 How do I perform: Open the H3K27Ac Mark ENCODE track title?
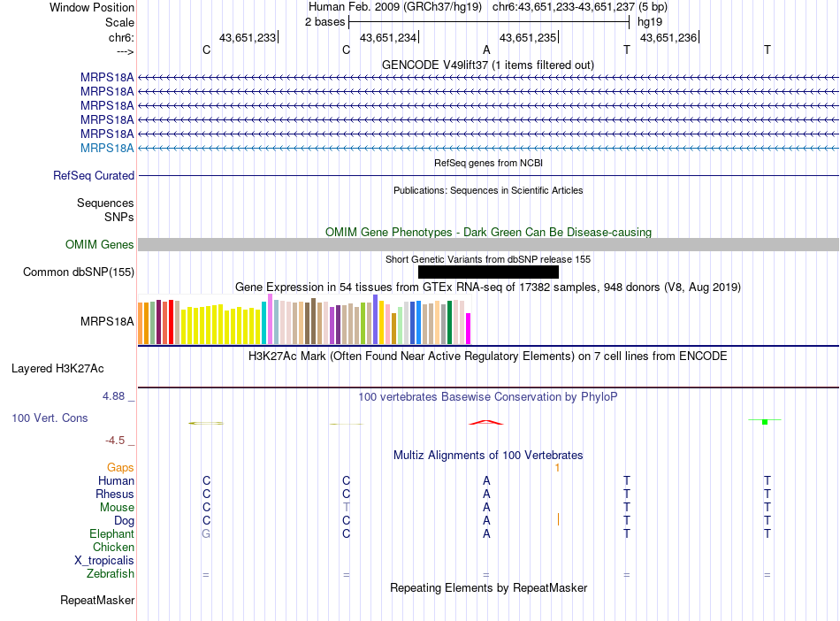(x=488, y=356)
